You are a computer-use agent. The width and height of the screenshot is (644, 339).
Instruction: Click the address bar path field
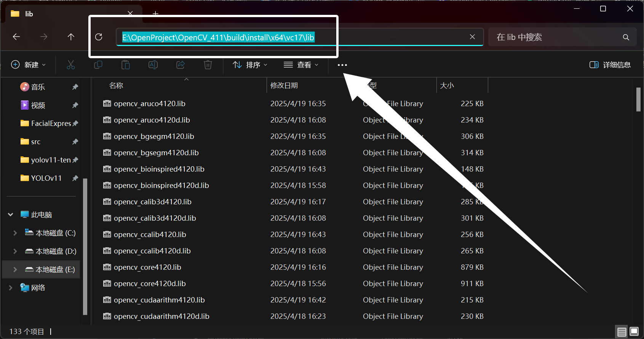[x=300, y=37]
